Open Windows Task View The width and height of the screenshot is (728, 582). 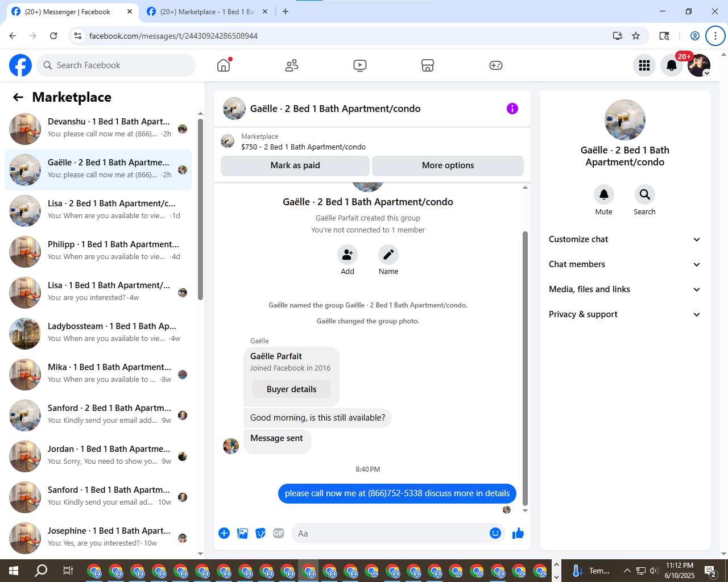coord(68,571)
